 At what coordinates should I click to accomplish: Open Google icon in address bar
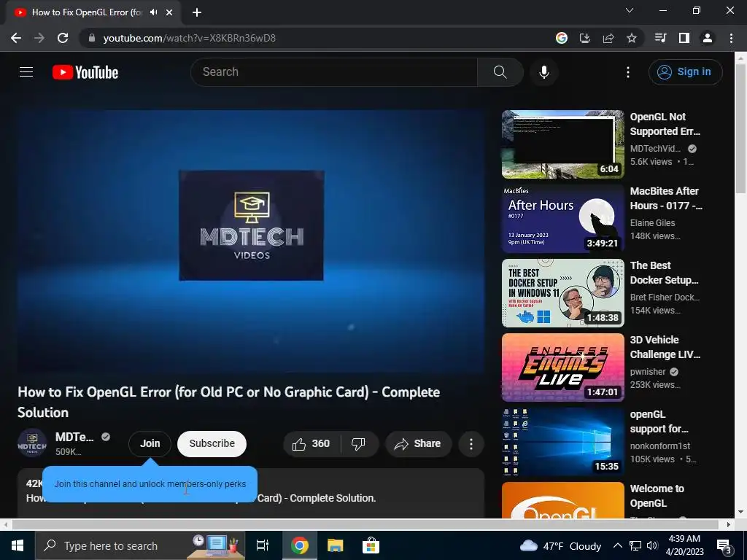click(x=562, y=38)
